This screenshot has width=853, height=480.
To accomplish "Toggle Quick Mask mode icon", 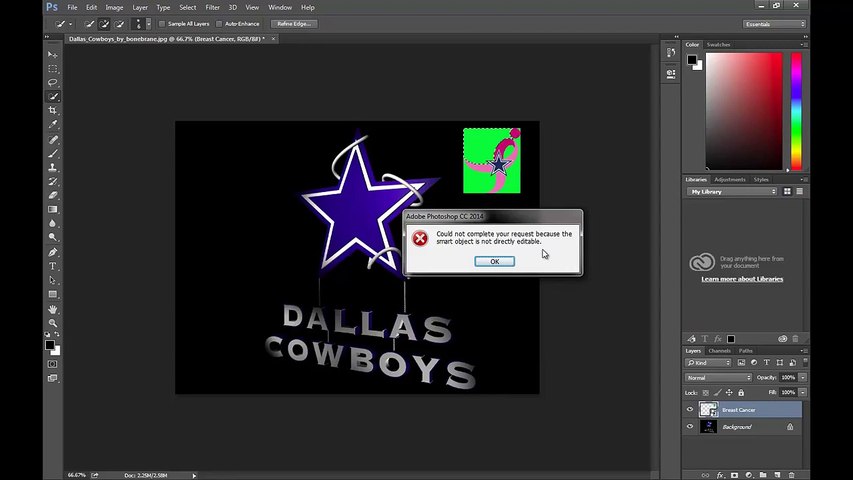I will click(x=52, y=364).
